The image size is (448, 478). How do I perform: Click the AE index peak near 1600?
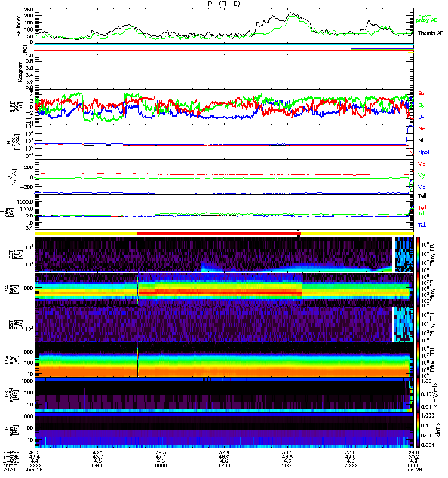291,14
